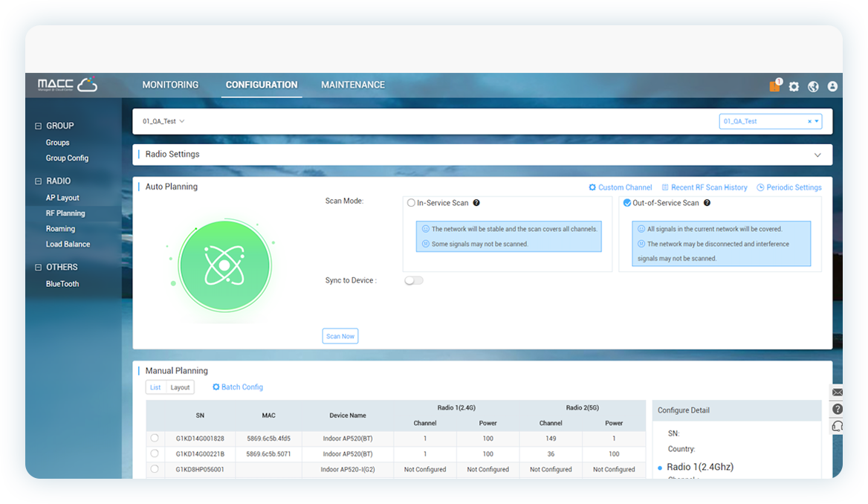Click the Batch Config link
868x504 pixels.
(242, 387)
